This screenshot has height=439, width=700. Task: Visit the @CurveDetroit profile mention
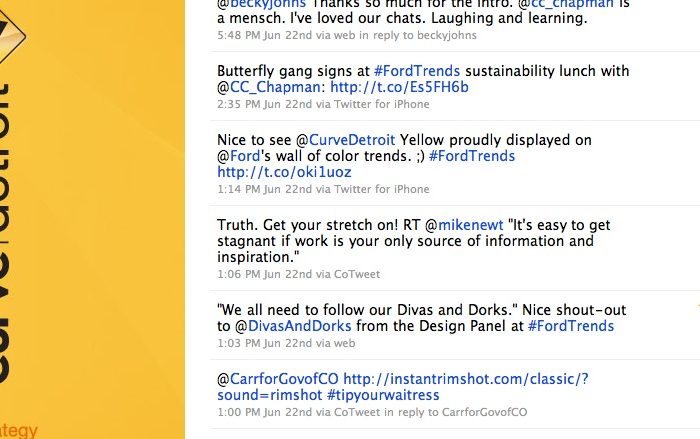353,140
